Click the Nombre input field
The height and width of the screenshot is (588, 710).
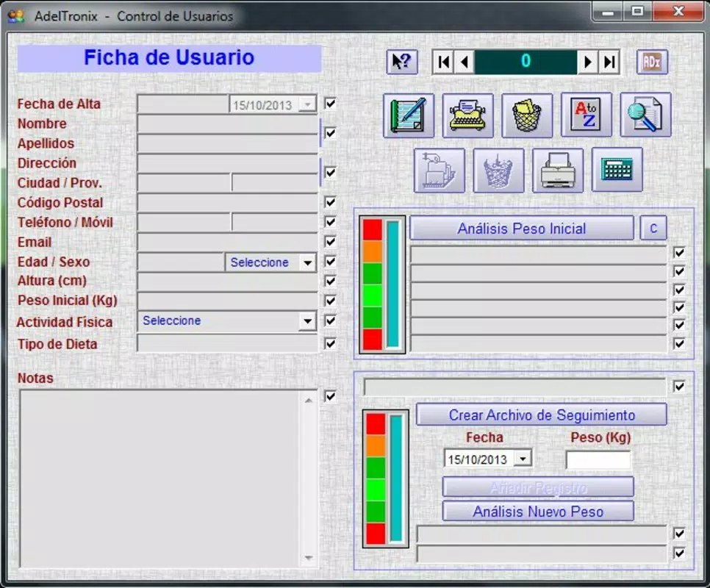228,123
